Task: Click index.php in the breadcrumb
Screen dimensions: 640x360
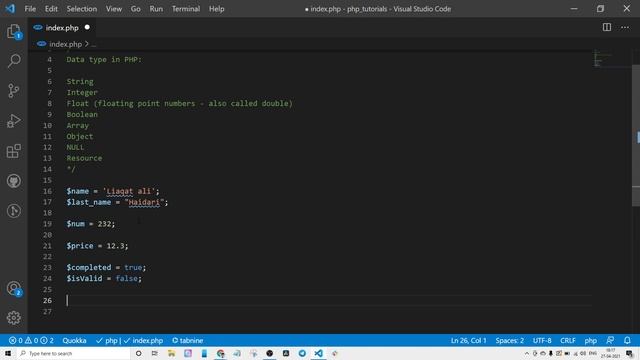Action: pos(65,44)
